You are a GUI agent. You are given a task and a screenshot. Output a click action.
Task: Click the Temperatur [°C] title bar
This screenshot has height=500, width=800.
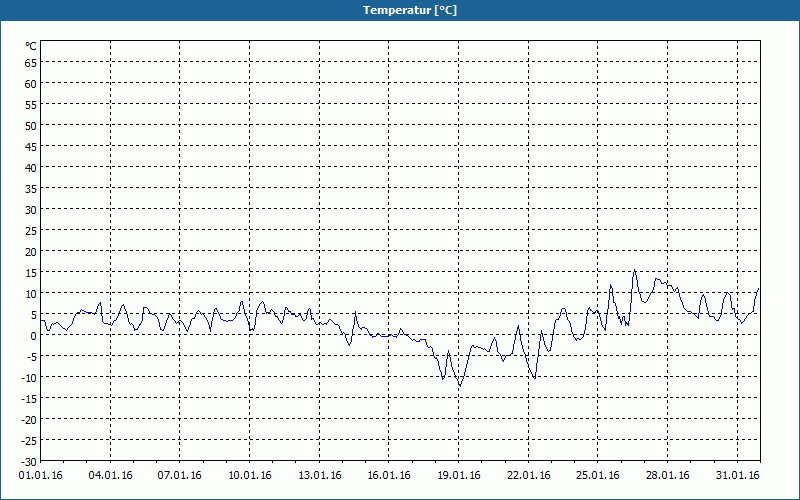click(400, 10)
